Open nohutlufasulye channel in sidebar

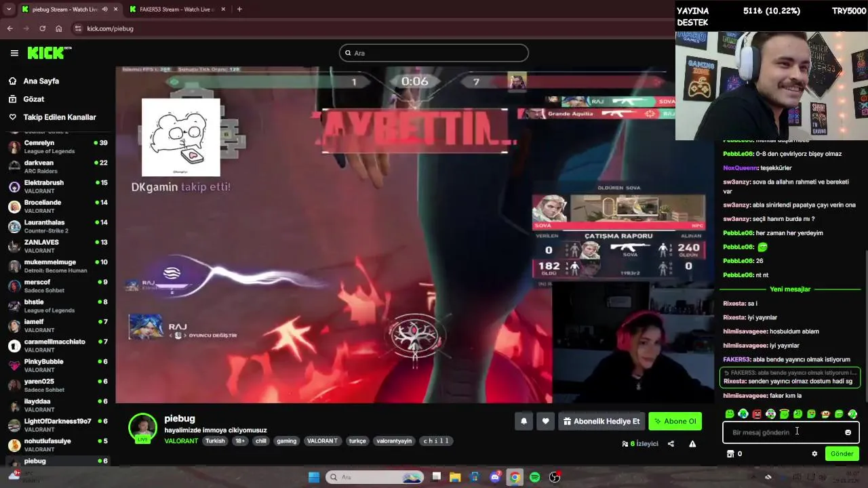pos(58,445)
